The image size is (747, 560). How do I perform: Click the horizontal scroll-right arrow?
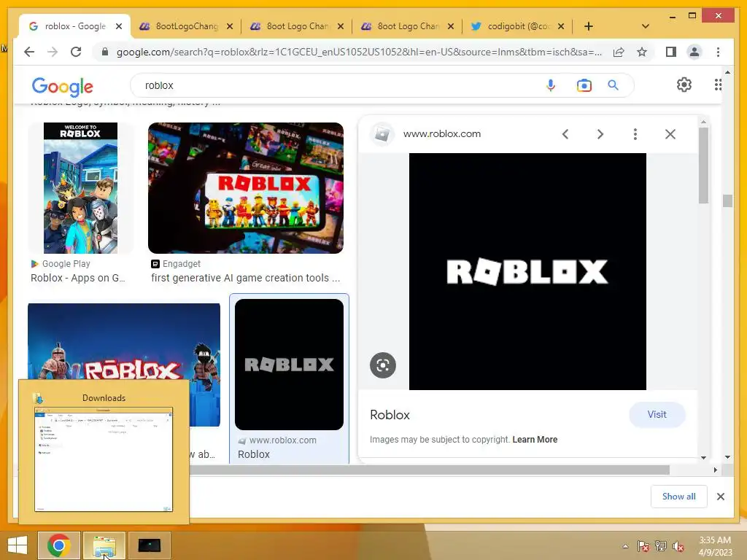715,470
